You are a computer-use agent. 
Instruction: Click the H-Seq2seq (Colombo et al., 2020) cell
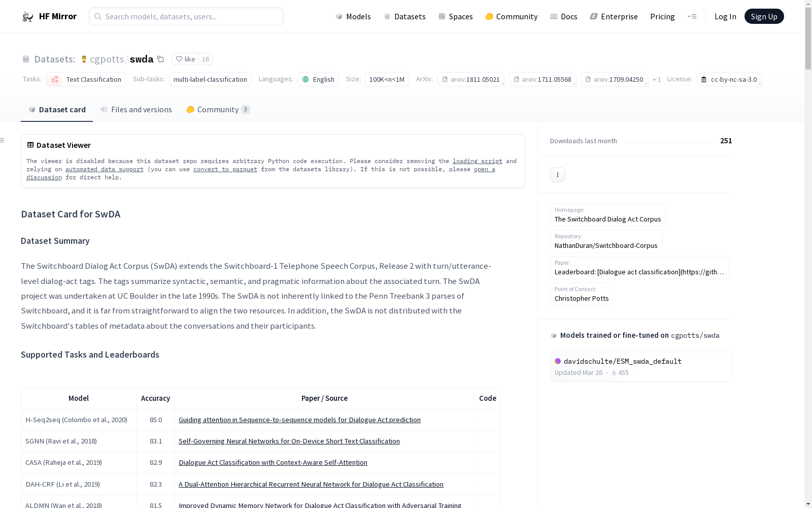79,420
